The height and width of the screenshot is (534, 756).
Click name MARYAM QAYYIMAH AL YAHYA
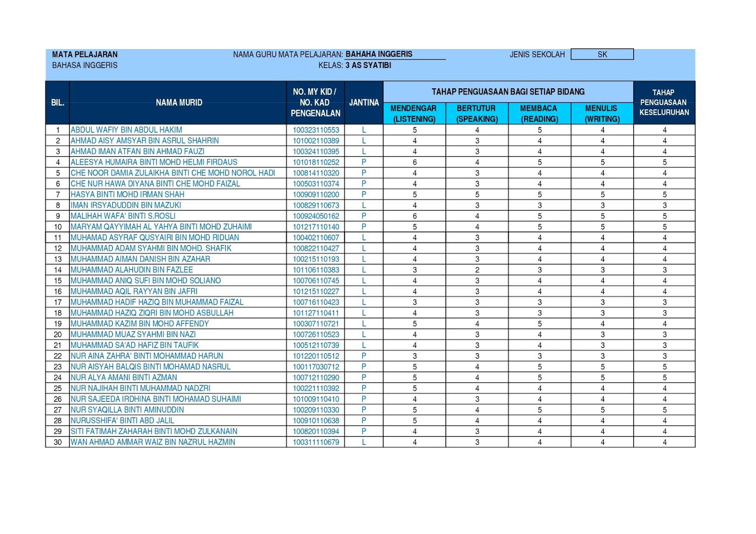click(161, 227)
